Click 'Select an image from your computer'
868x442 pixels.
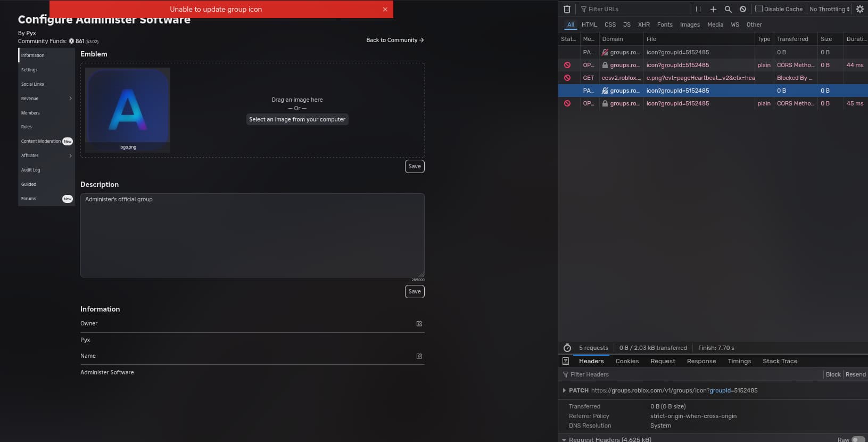pyautogui.click(x=297, y=119)
